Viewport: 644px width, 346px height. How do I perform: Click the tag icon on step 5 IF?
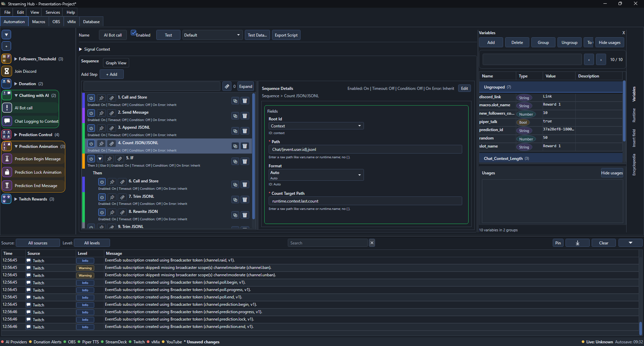click(120, 159)
